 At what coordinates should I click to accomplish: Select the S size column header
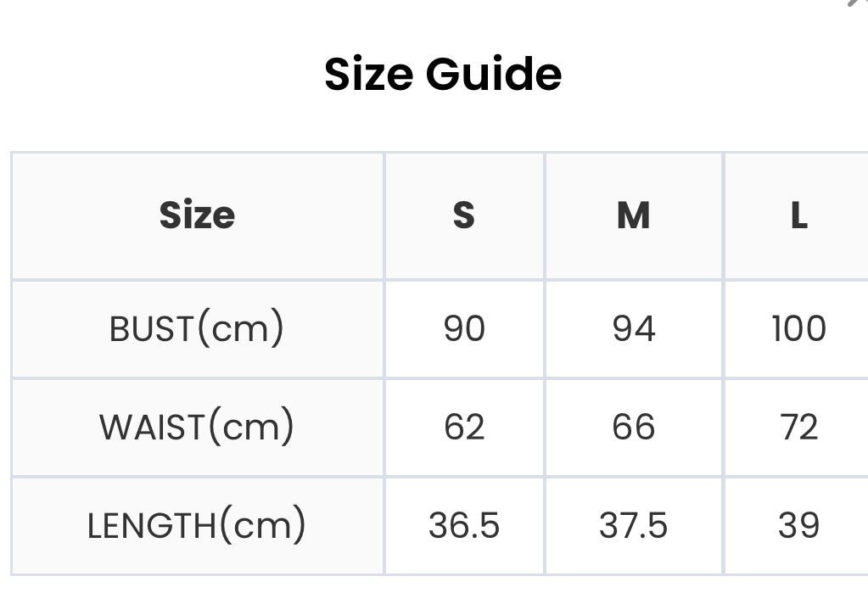pos(464,215)
